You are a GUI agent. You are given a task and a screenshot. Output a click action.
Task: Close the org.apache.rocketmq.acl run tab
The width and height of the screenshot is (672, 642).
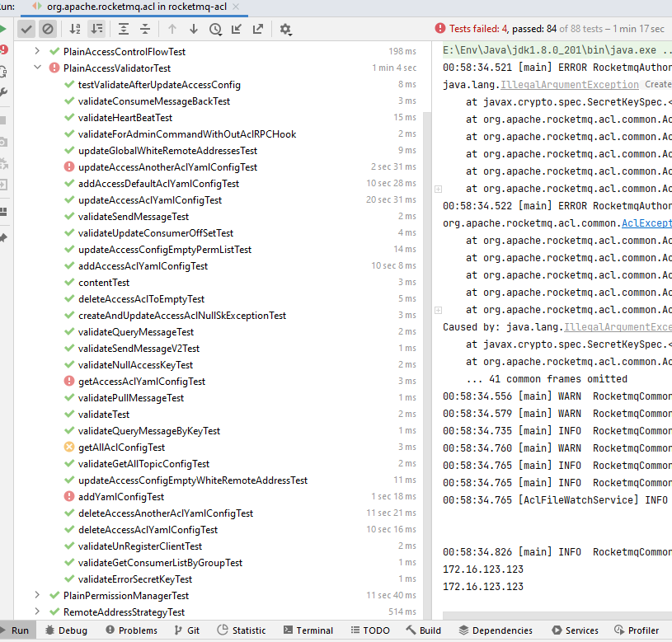236,7
